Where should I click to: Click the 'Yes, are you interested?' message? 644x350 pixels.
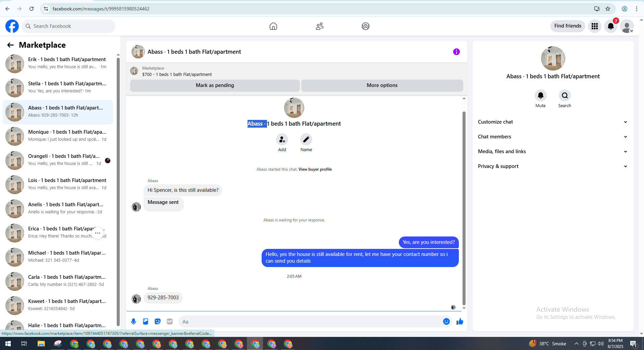click(429, 242)
